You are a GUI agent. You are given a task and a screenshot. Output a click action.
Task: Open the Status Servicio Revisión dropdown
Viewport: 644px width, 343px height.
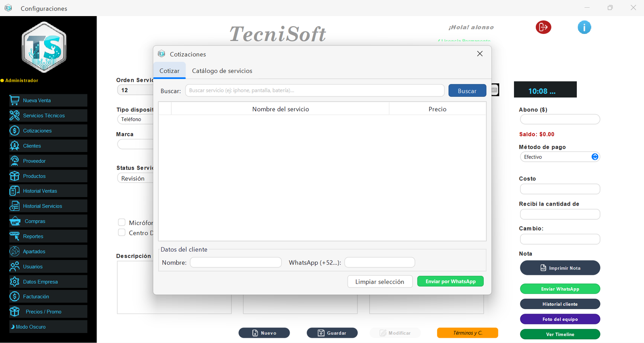(135, 178)
